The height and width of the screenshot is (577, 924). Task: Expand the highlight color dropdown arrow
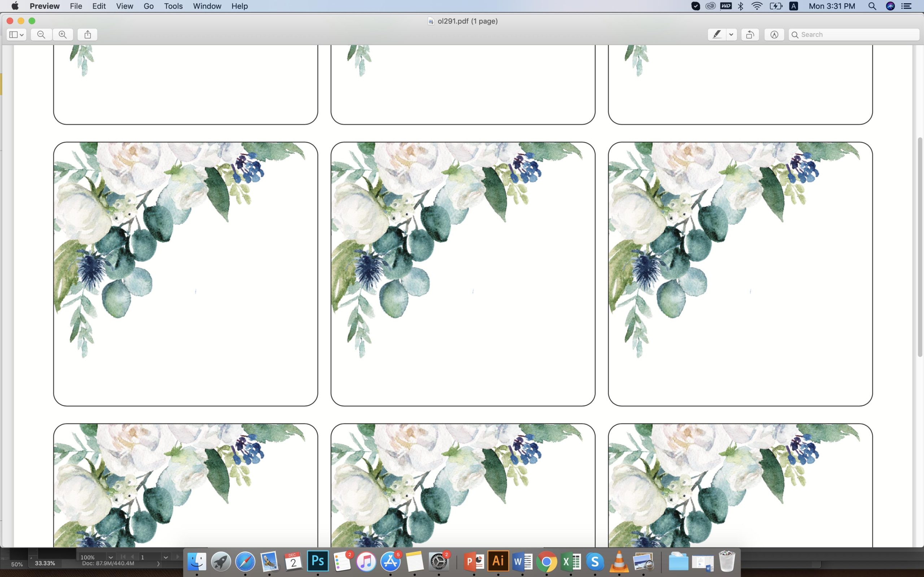point(731,35)
